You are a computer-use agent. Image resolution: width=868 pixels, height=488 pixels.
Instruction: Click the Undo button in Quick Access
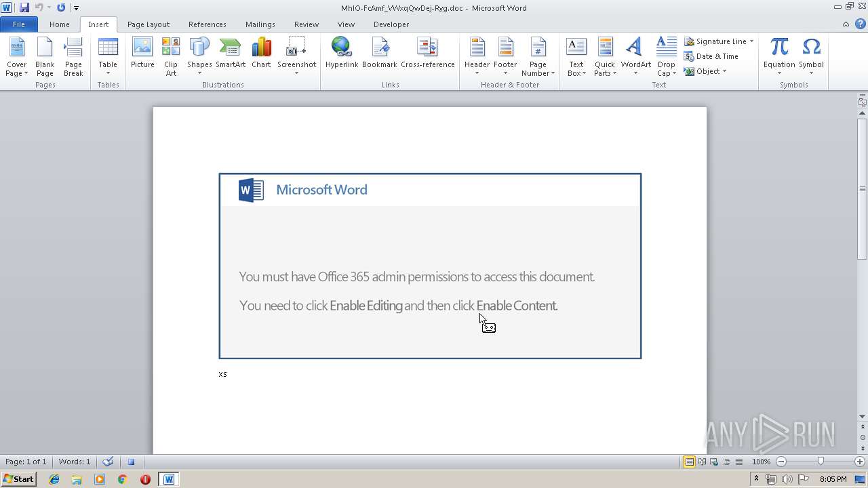click(x=39, y=7)
